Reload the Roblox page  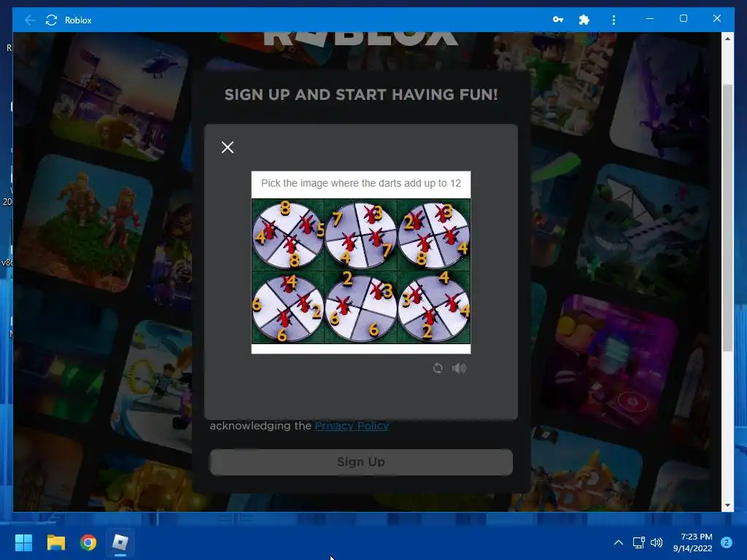(x=52, y=20)
